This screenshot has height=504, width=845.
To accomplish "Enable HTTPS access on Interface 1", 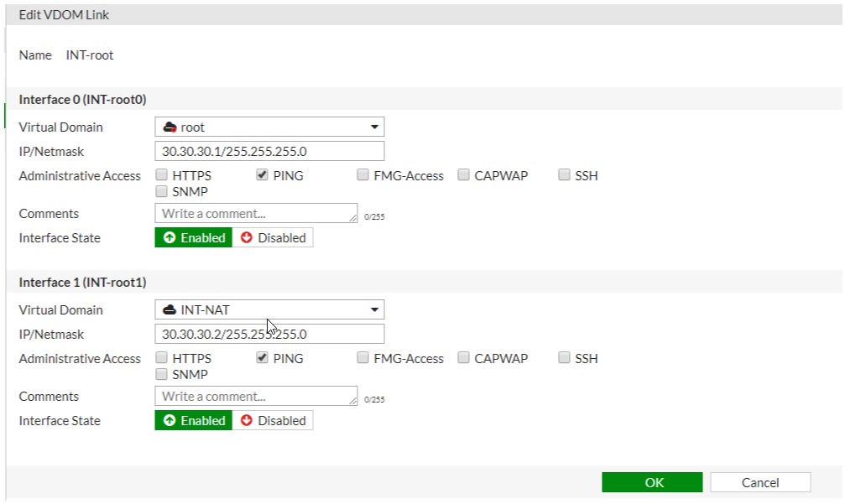I will [161, 358].
